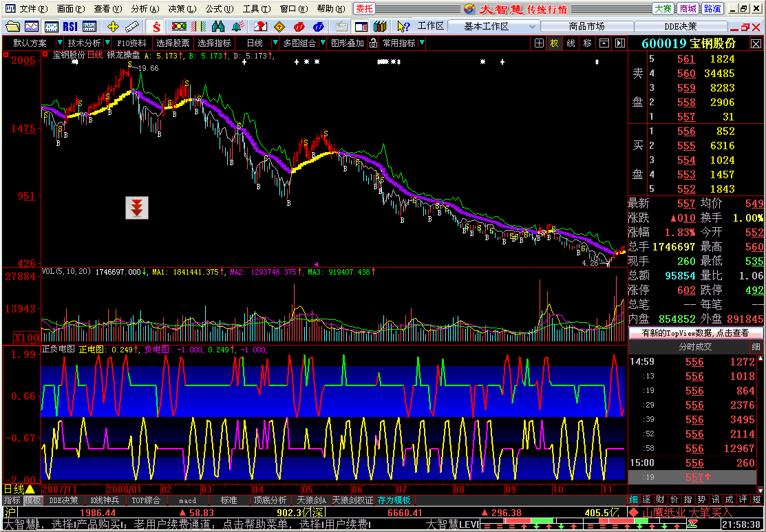The image size is (766, 532).
Task: Click the greyed clipboard icon in toolbar
Action: [x=343, y=26]
